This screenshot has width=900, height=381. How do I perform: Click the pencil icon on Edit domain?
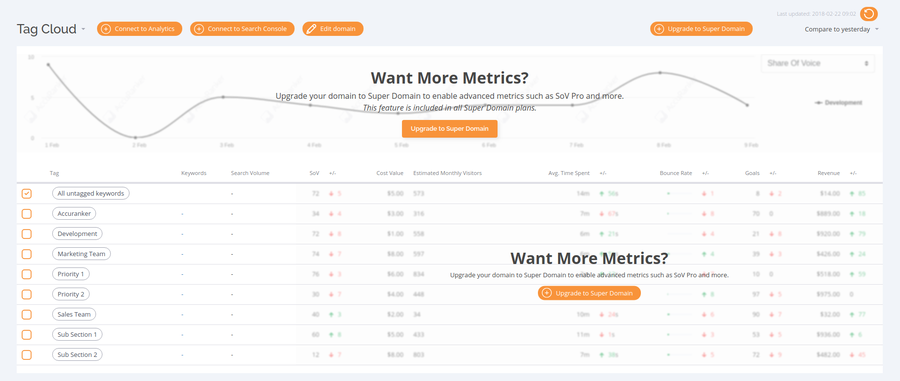[x=311, y=29]
